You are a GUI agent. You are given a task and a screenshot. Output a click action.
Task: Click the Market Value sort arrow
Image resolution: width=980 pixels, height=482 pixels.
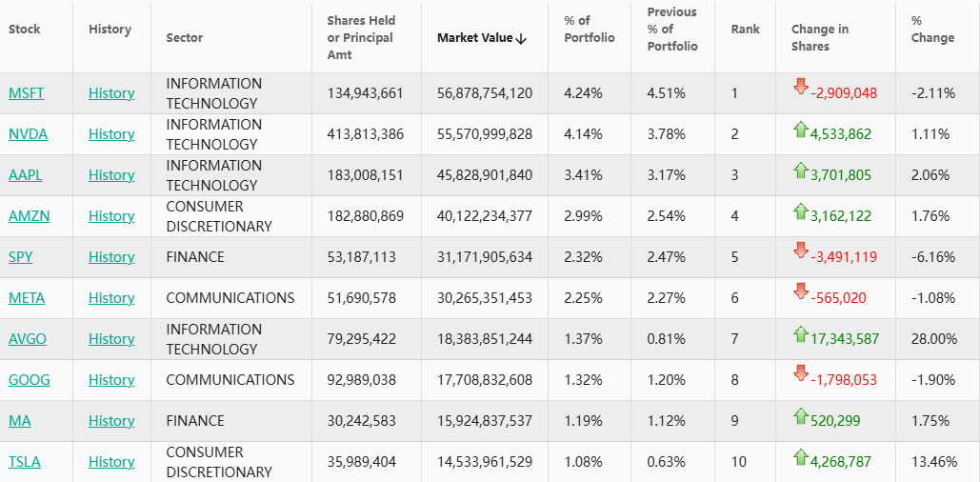tap(521, 38)
